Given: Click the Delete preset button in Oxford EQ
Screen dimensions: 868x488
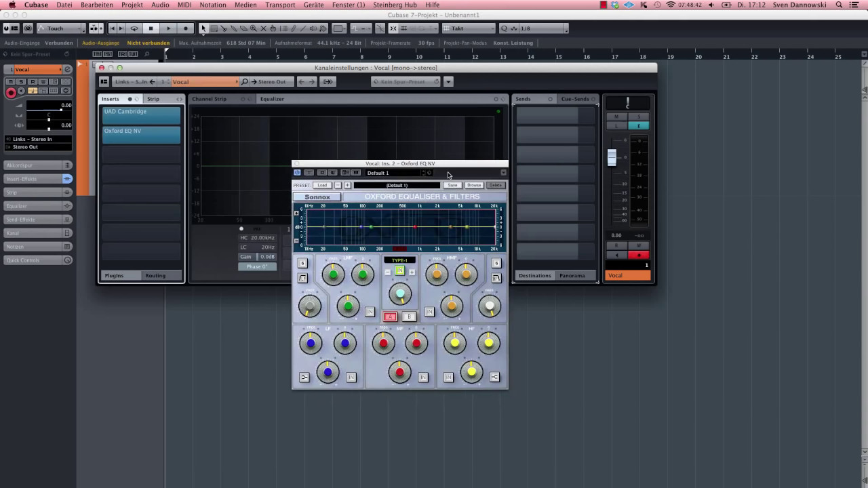Looking at the screenshot, I should tap(496, 185).
